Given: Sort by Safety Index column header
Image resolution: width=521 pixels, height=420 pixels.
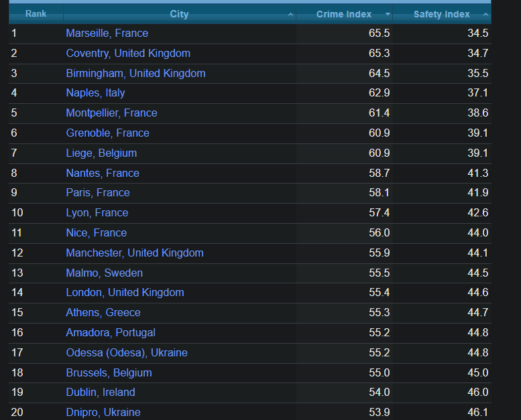Looking at the screenshot, I should pos(442,14).
